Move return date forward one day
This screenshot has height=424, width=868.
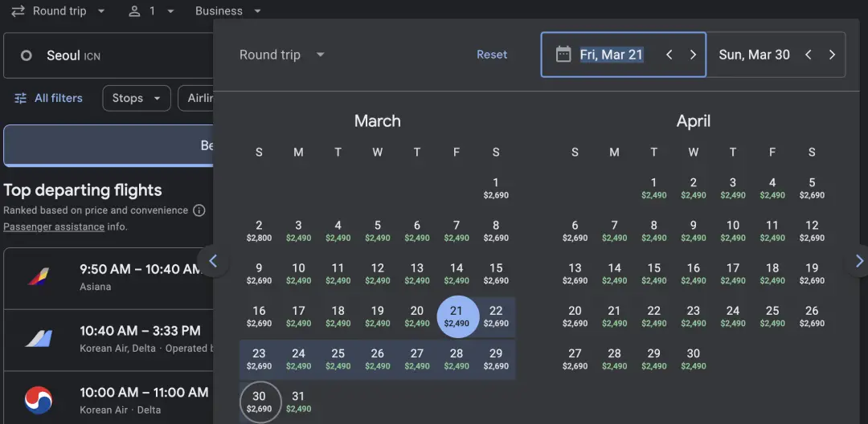832,55
